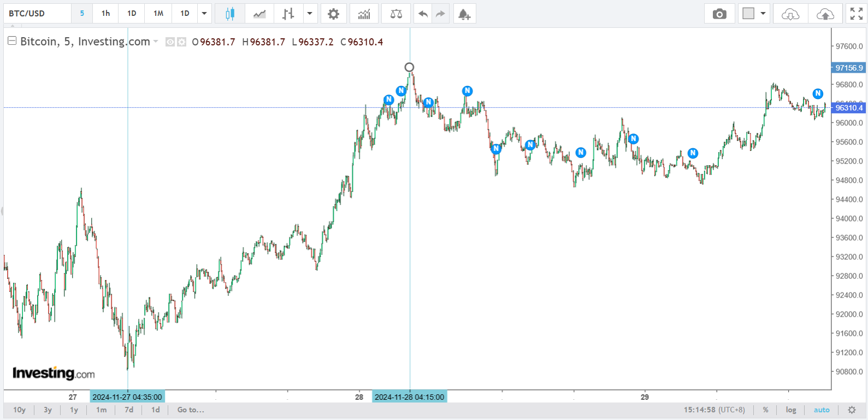Image resolution: width=868 pixels, height=420 pixels.
Task: Undo last action with left arrow
Action: coord(423,14)
